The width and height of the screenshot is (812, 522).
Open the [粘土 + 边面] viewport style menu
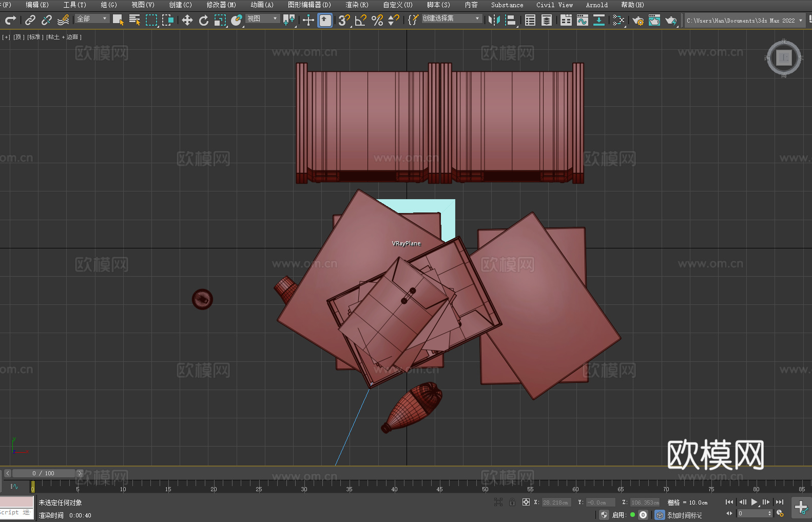[64, 37]
